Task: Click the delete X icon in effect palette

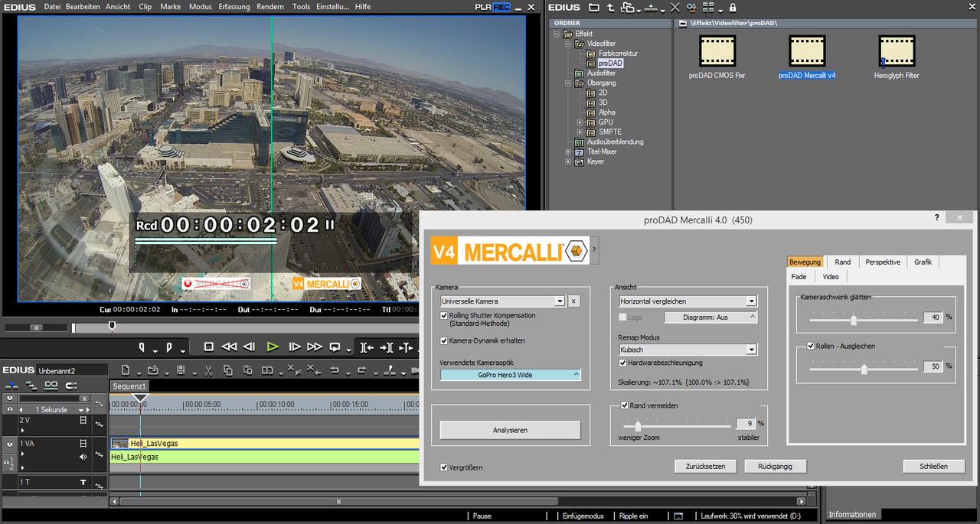Action: (675, 7)
